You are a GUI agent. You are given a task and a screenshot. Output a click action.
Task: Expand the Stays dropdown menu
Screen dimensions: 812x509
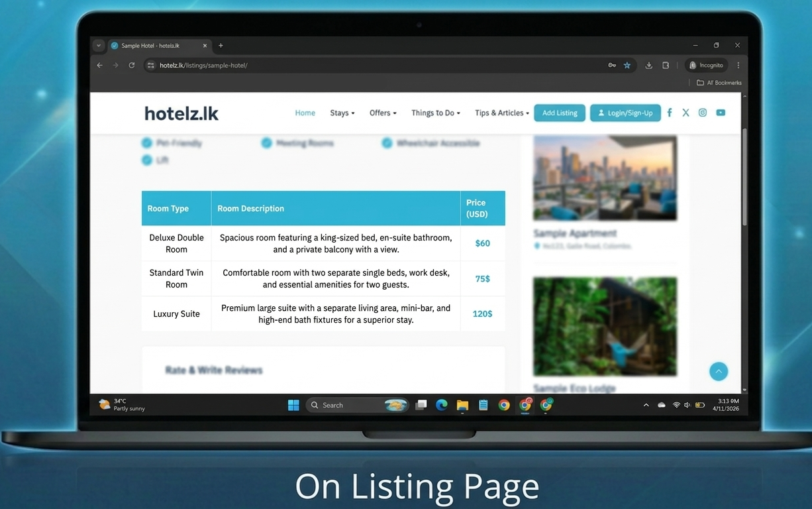342,113
